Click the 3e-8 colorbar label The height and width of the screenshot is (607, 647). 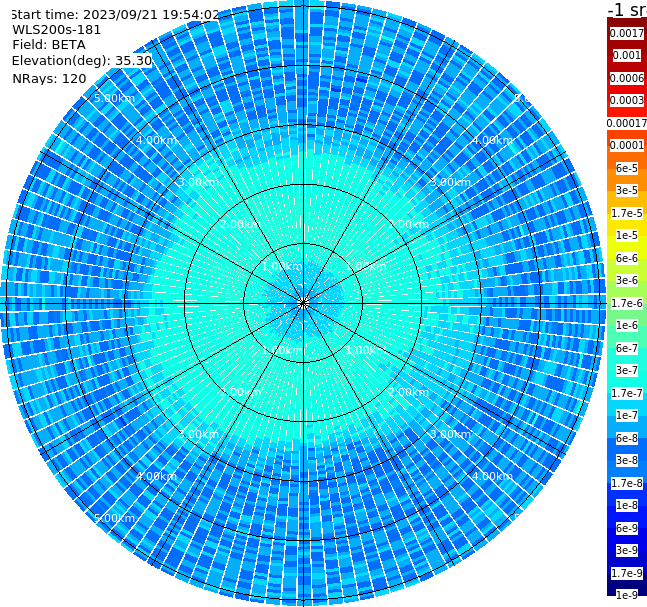(x=627, y=460)
